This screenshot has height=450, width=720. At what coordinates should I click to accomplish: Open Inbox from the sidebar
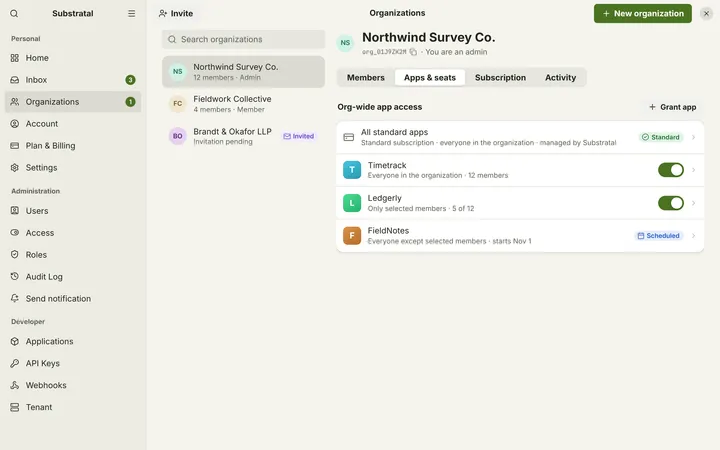coord(73,80)
